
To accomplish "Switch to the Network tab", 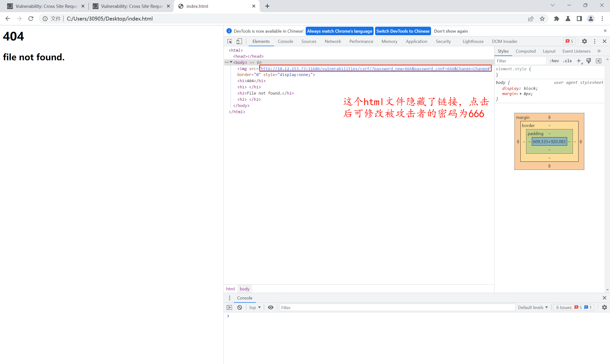I will 333,41.
